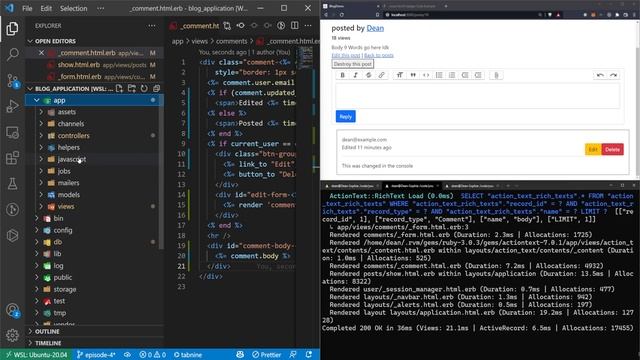Viewport: 640px width, 360px height.
Task: Click the red Delete comment button
Action: point(612,149)
